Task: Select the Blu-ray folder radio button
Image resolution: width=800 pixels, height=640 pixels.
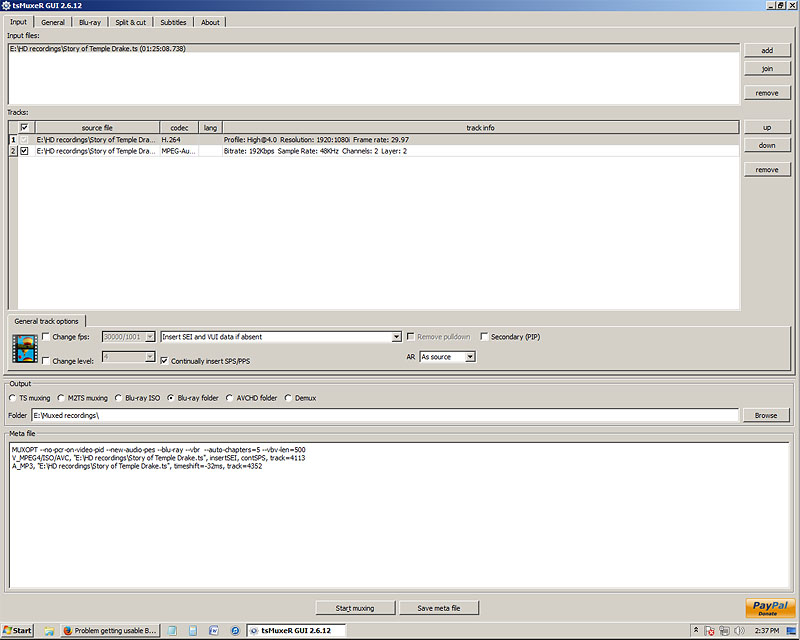Action: pyautogui.click(x=171, y=398)
